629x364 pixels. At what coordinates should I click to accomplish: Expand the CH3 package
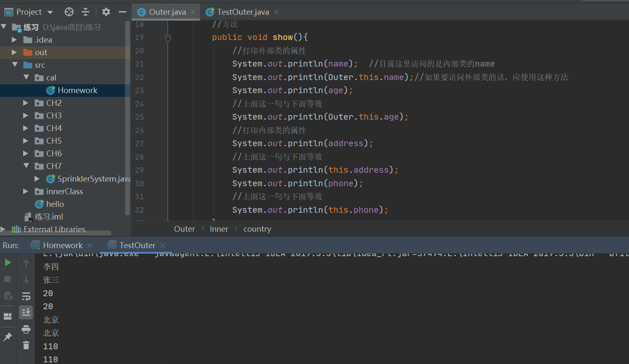[26, 115]
